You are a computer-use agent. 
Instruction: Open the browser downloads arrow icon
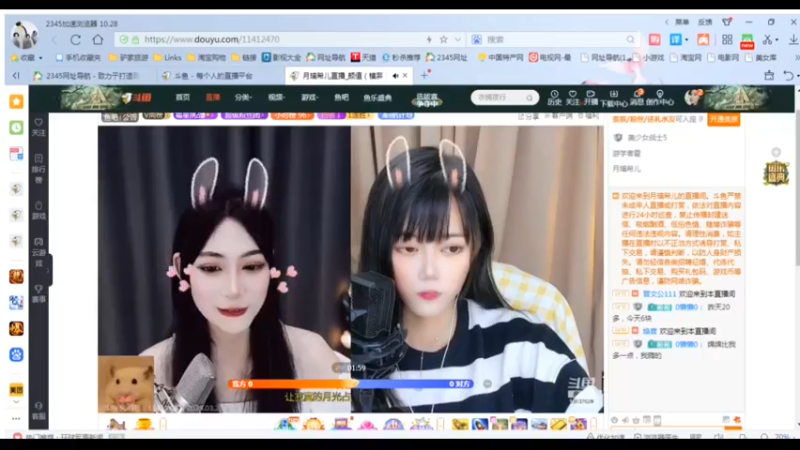(793, 39)
